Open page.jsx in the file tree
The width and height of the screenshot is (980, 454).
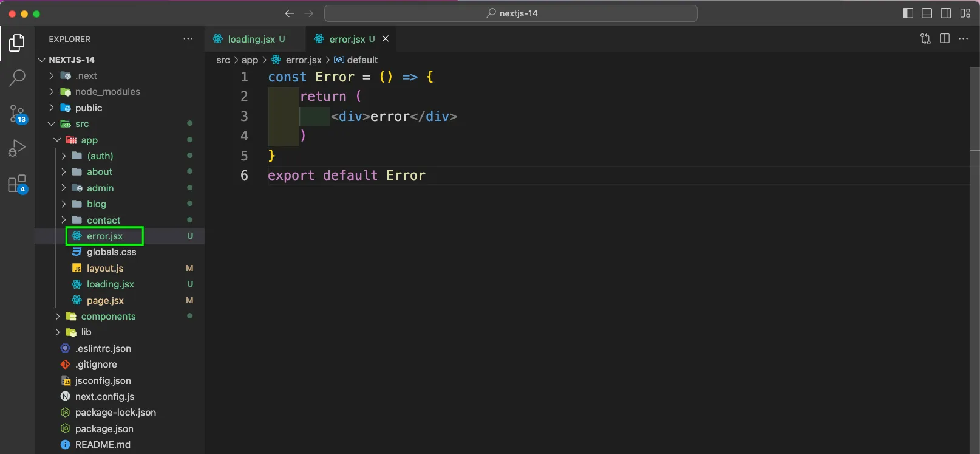point(120,300)
